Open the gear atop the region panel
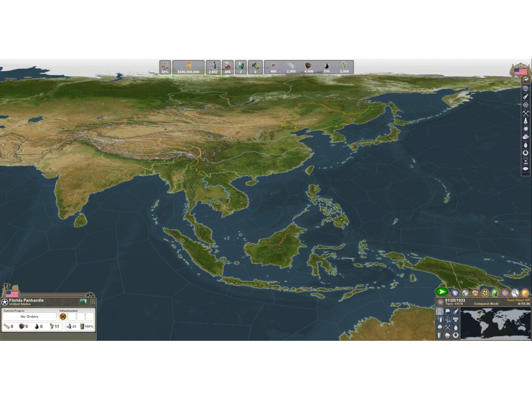This screenshot has height=399, width=532. pos(89,294)
